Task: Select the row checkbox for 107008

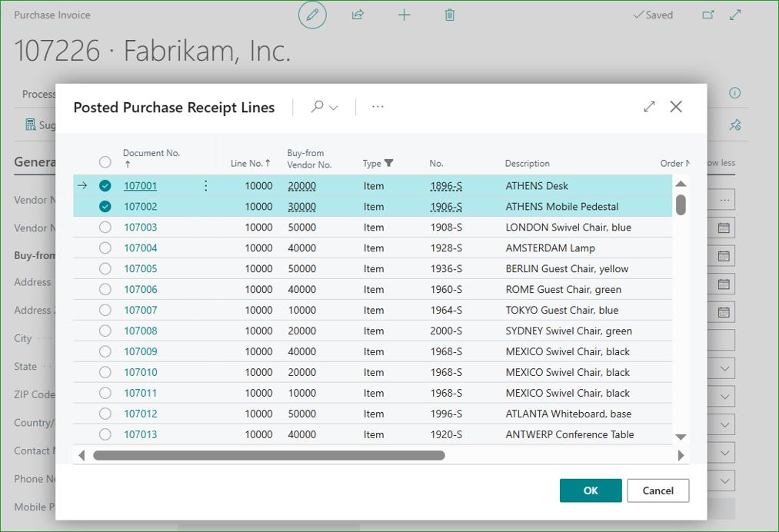Action: pos(105,331)
